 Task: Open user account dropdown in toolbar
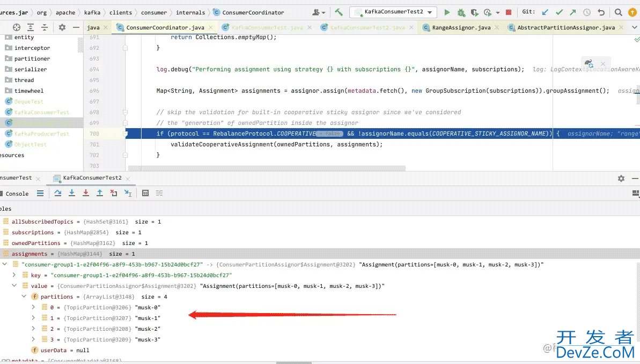click(x=319, y=12)
